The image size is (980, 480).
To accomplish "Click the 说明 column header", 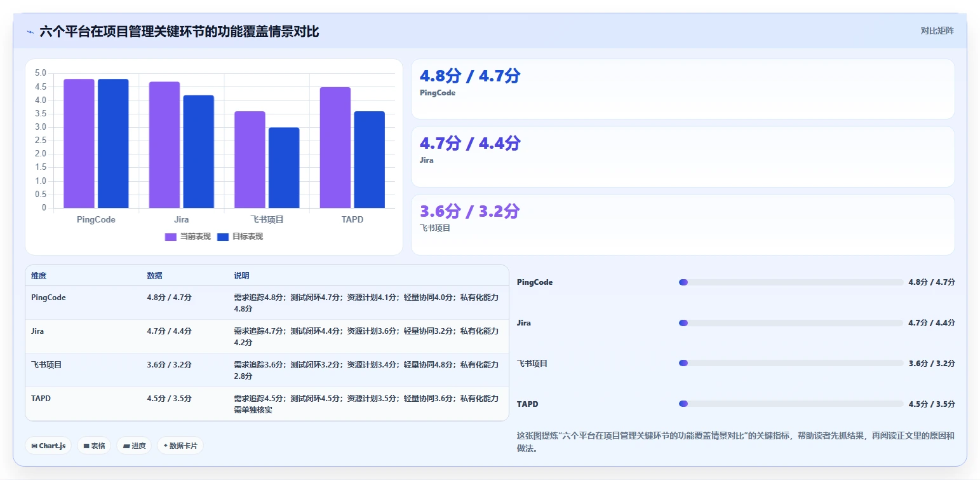I will click(241, 276).
